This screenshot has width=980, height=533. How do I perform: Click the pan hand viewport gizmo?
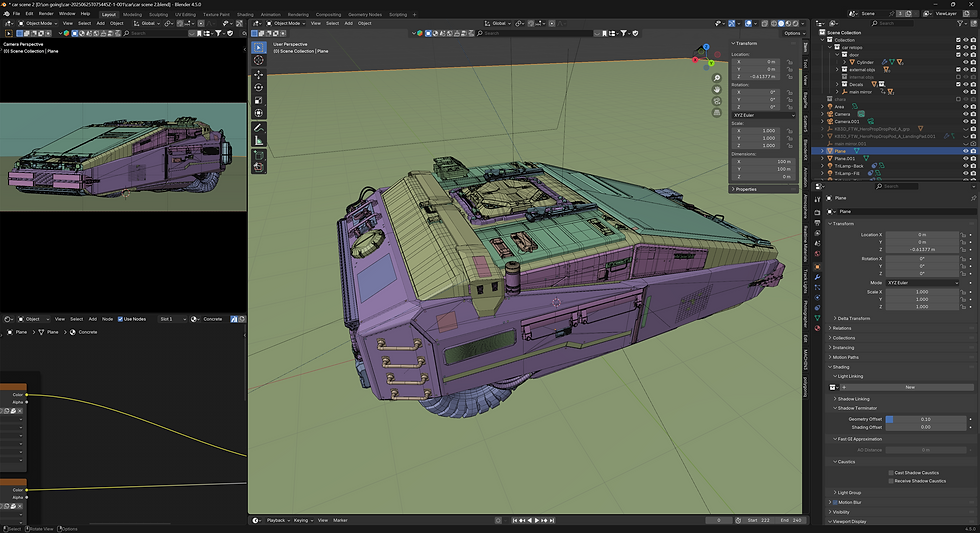click(x=717, y=90)
